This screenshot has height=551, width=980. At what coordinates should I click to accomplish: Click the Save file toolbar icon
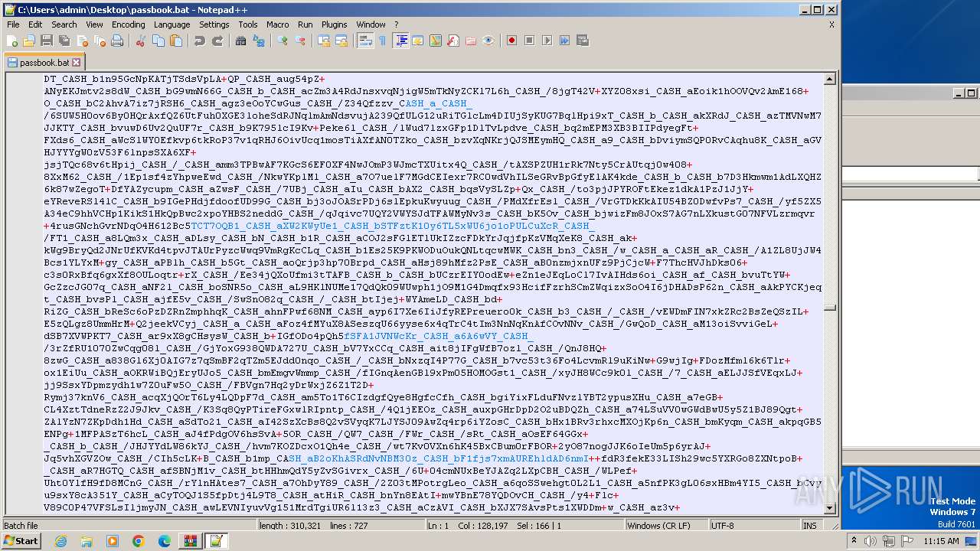point(46,41)
